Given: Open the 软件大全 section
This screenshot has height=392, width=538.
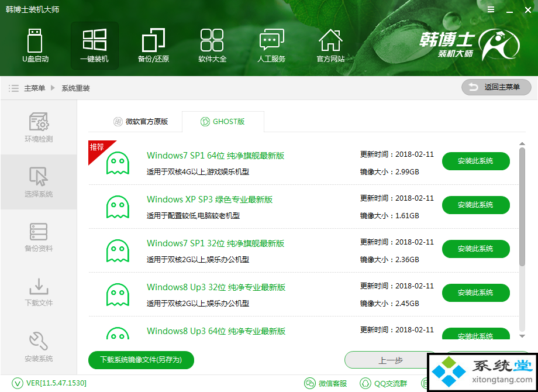Looking at the screenshot, I should [212, 45].
